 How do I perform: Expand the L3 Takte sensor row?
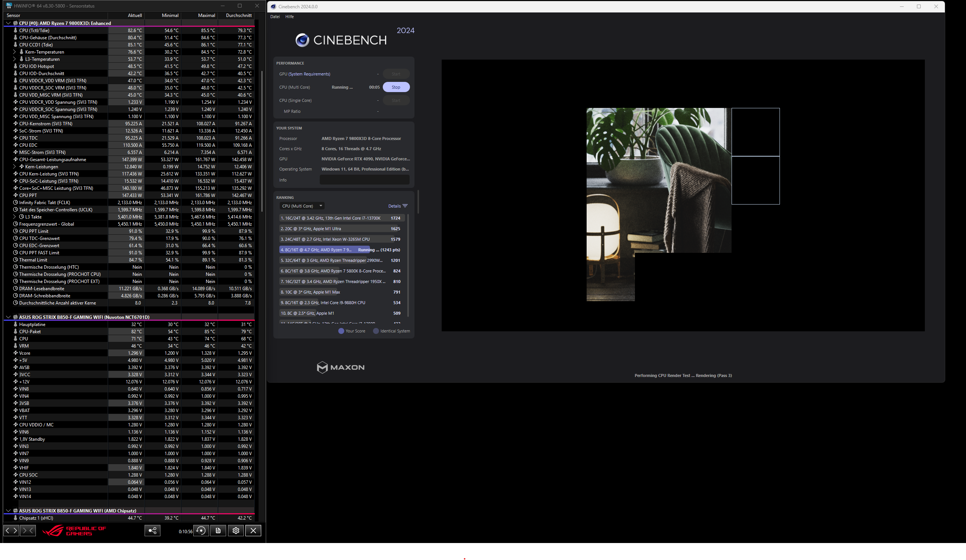[14, 217]
